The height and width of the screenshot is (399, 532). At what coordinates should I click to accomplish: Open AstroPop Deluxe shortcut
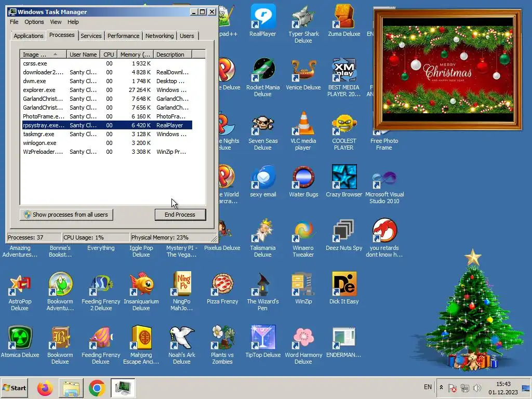pos(20,292)
